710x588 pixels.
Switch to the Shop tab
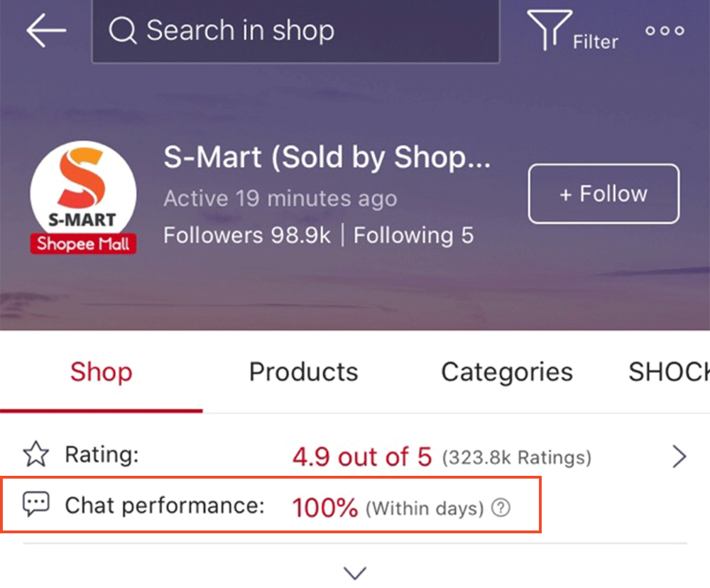[101, 372]
